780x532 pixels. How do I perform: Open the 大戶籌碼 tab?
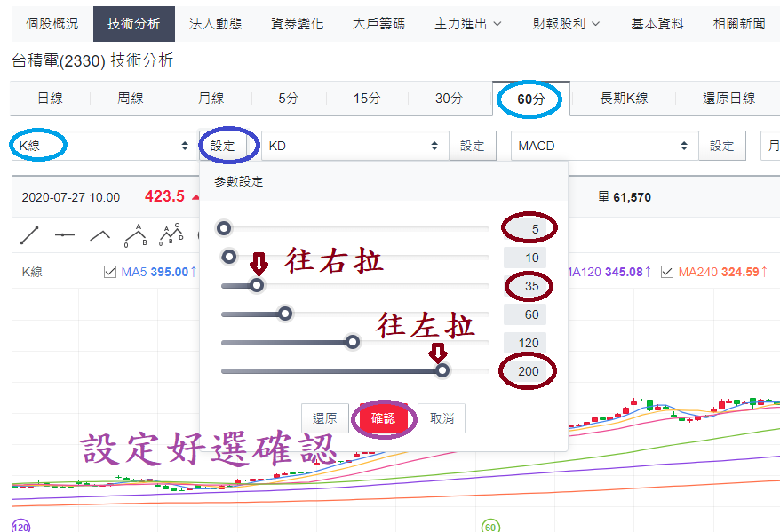pyautogui.click(x=378, y=24)
